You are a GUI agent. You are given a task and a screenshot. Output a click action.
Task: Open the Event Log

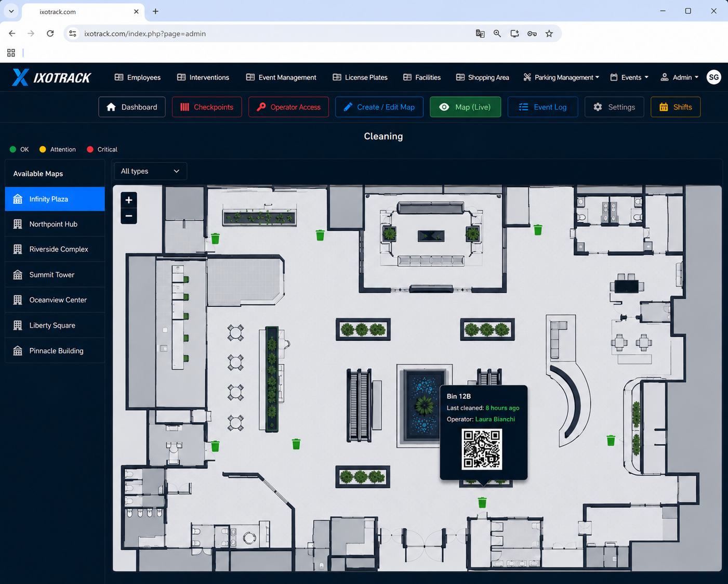[542, 107]
